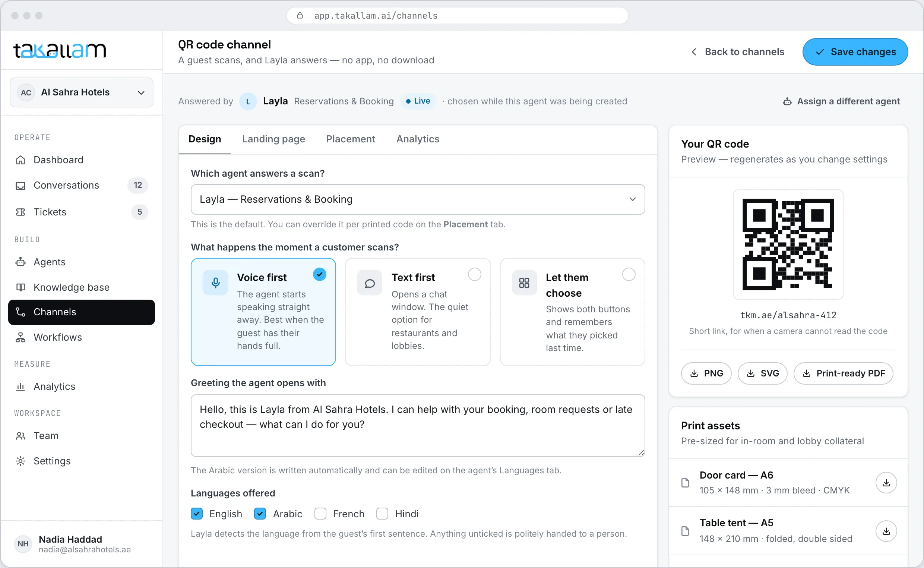The width and height of the screenshot is (924, 568).
Task: Open Nadia Haddad user profile
Action: (x=81, y=543)
